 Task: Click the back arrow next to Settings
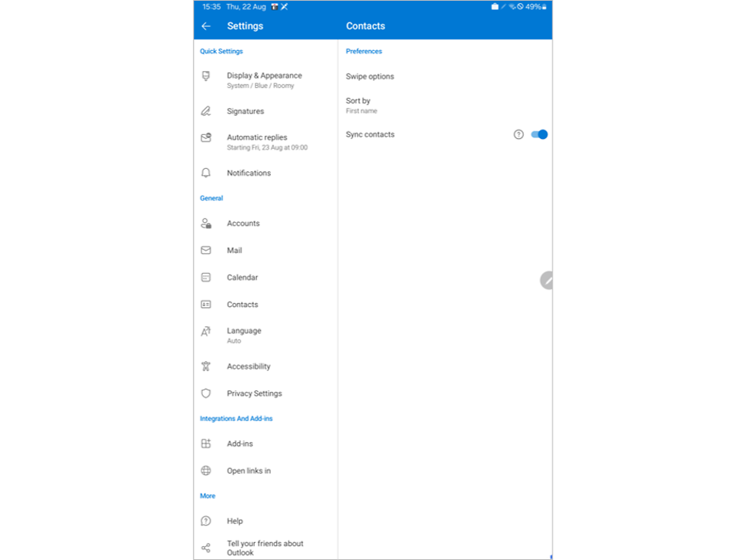point(205,25)
